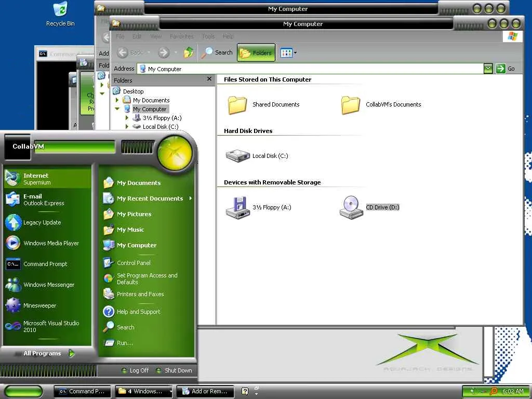Click the clock showing 6:02 AM
The height and width of the screenshot is (399, 532).
pyautogui.click(x=513, y=391)
